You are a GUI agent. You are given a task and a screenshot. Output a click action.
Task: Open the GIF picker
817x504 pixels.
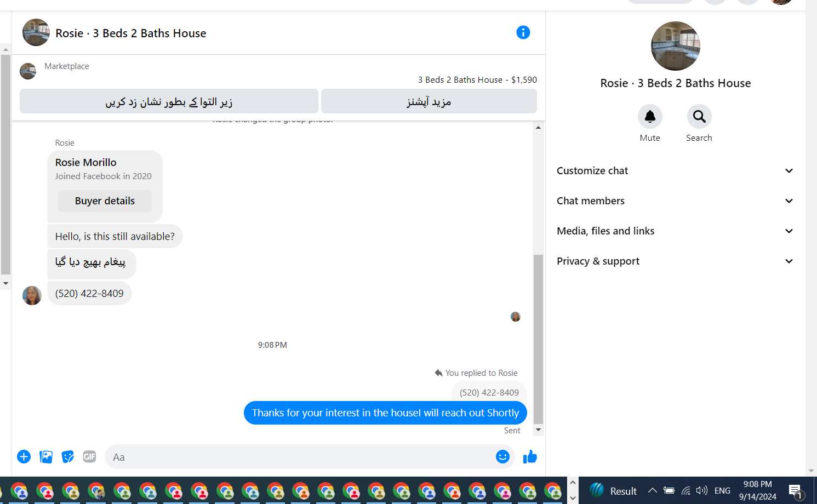coord(89,456)
